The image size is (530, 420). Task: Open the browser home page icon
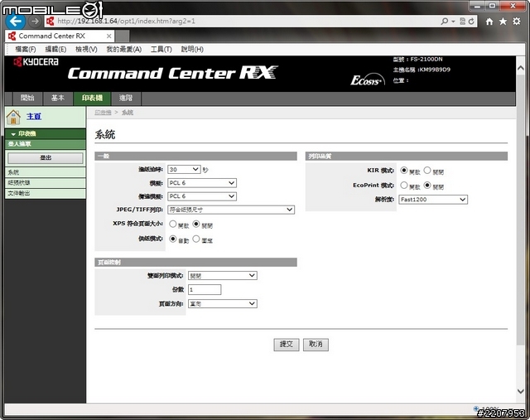[x=489, y=22]
